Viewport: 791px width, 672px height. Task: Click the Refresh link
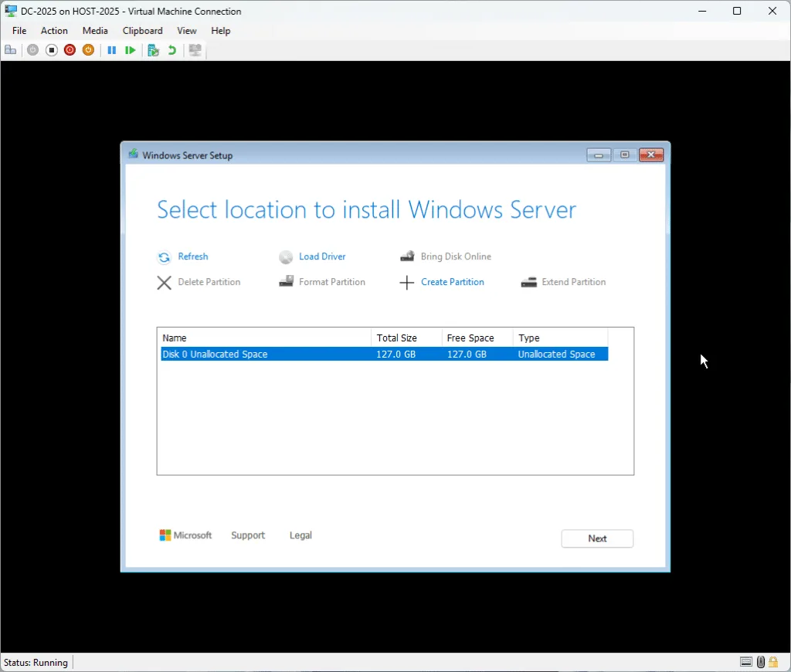point(192,256)
